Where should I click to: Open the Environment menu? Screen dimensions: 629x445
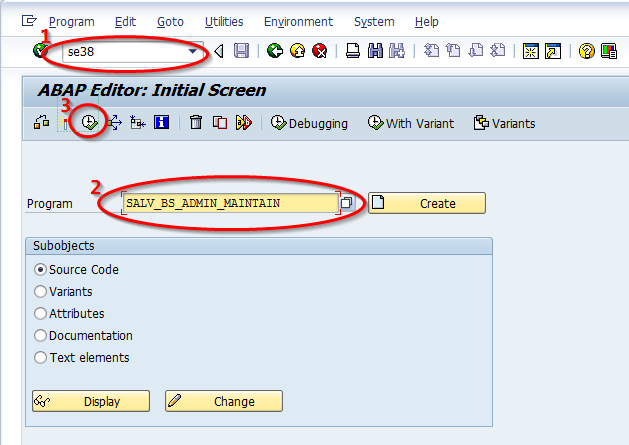click(298, 22)
